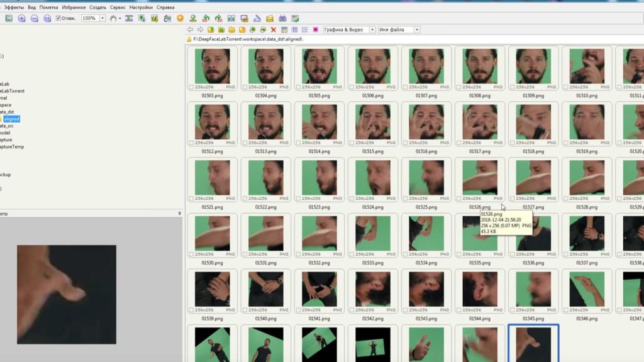Viewport: 644px width, 362px height.
Task: Select the aligned folder in tree
Action: [x=12, y=119]
